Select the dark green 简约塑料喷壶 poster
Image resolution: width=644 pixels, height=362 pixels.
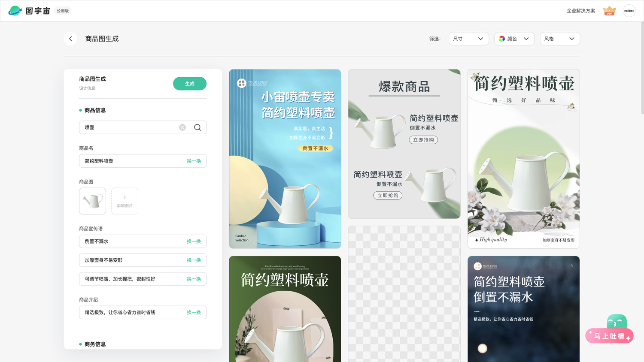tap(285, 309)
